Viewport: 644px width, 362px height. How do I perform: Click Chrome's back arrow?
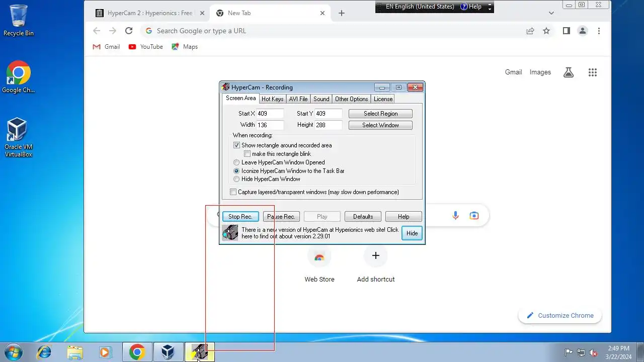tap(97, 31)
